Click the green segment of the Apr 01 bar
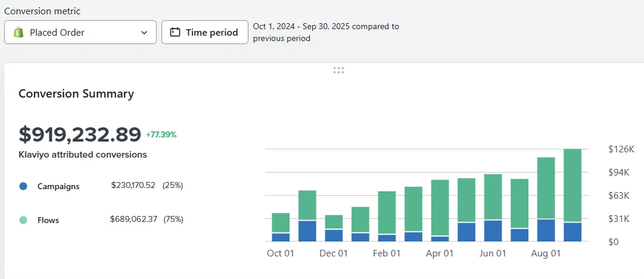Image resolution: width=644 pixels, height=279 pixels. click(x=440, y=208)
